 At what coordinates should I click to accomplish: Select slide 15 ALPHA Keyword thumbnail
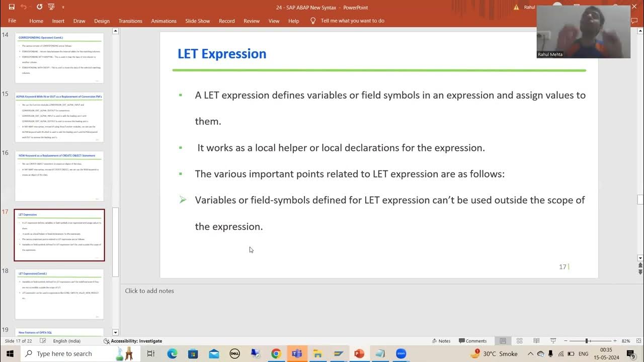pyautogui.click(x=59, y=117)
